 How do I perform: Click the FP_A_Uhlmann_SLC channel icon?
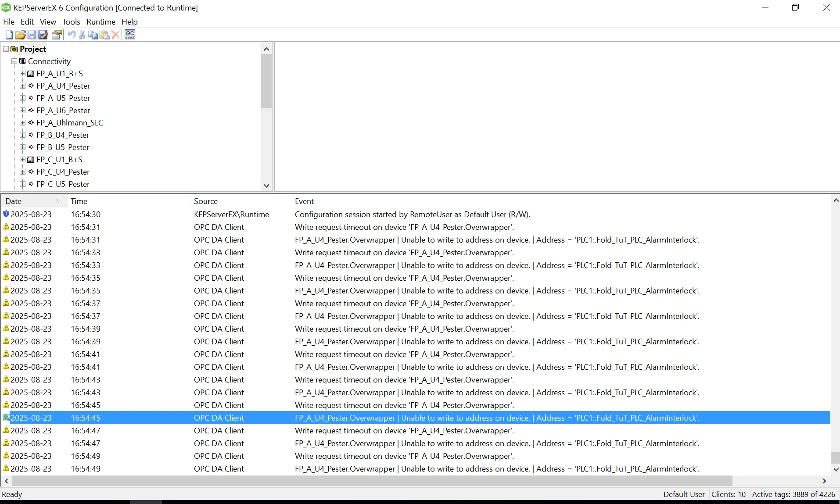[x=31, y=123]
